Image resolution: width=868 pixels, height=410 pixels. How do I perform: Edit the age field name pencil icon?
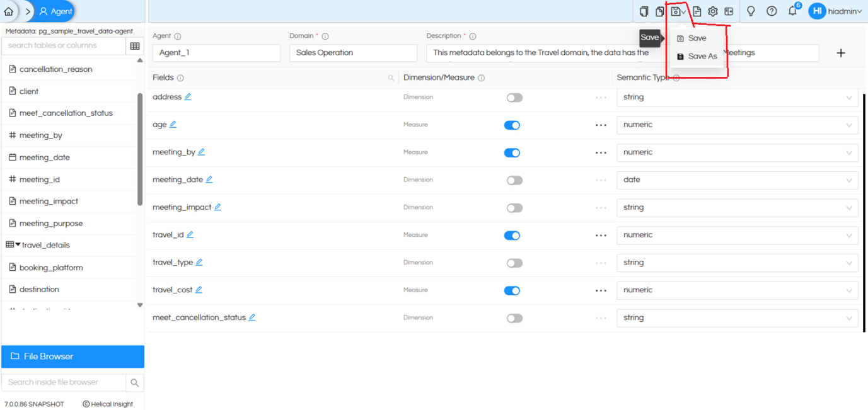coord(173,125)
